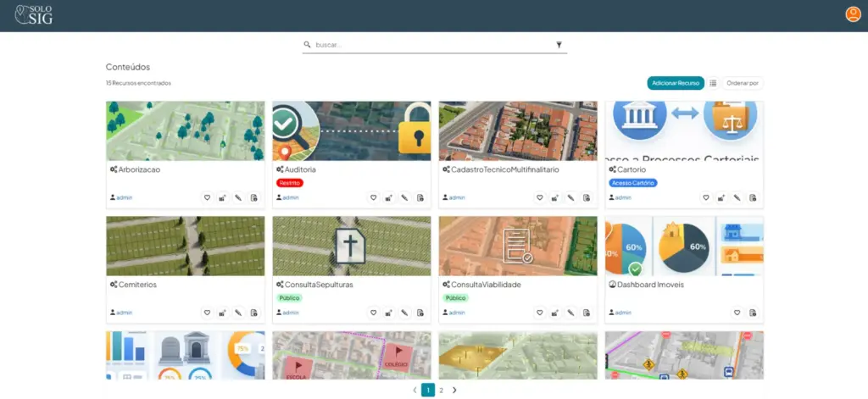The height and width of the screenshot is (399, 868).
Task: Click the buscar search input field
Action: (x=432, y=45)
